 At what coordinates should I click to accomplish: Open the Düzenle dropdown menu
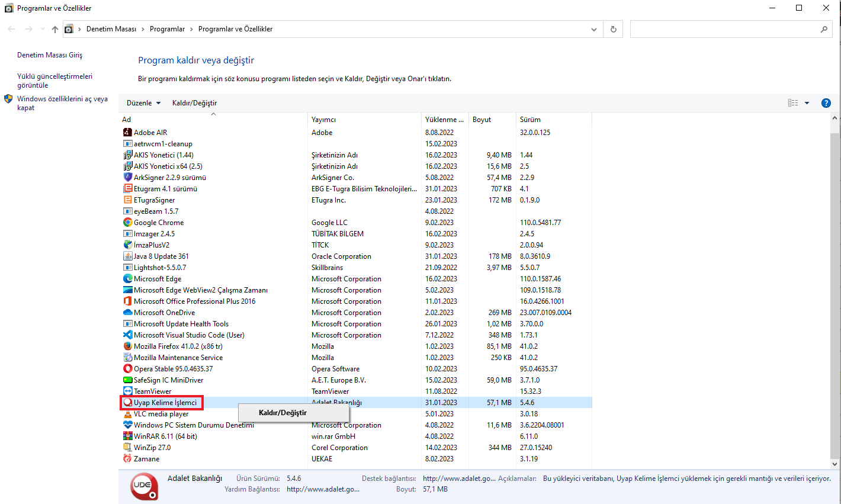pos(143,103)
